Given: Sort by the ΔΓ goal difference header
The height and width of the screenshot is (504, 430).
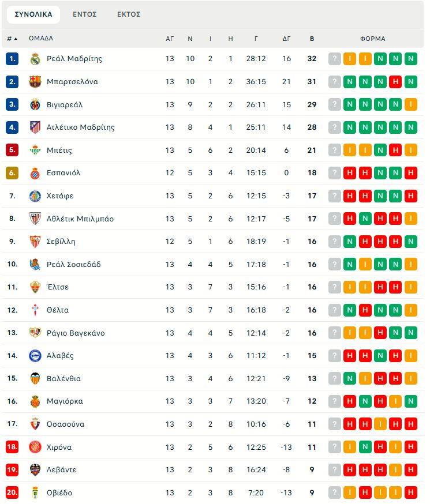Looking at the screenshot, I should 286,39.
